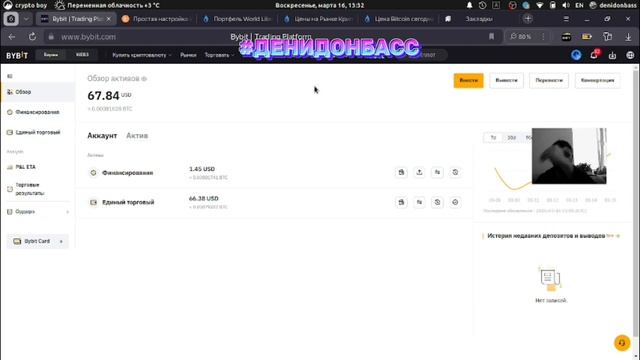Click the bookmark icon in address bar
640x360 pixels.
tap(491, 37)
